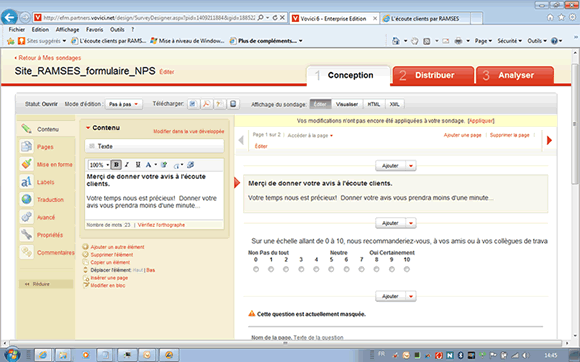Open the first Ajouter dropdown arrow

411,166
